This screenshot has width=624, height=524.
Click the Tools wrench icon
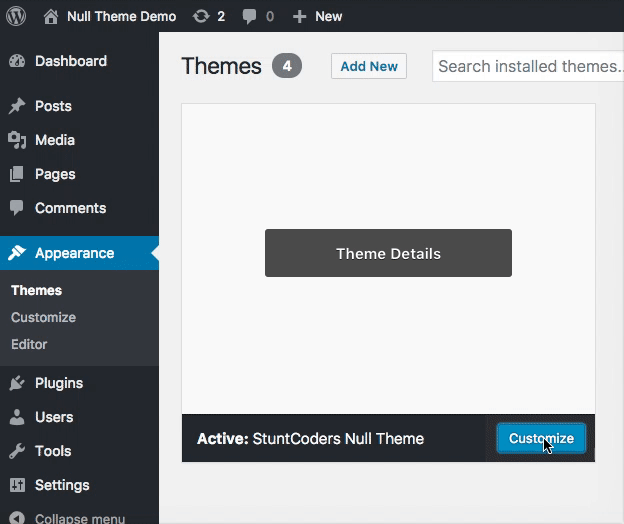pyautogui.click(x=17, y=451)
